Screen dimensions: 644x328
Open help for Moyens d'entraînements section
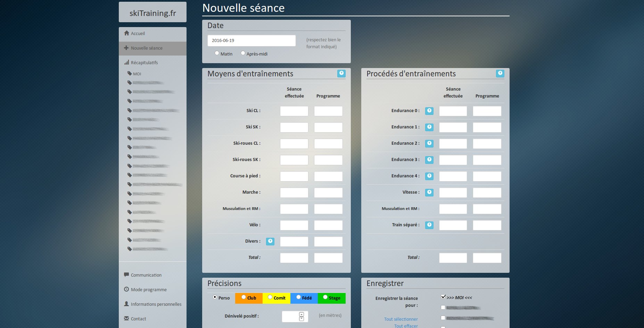pos(341,73)
